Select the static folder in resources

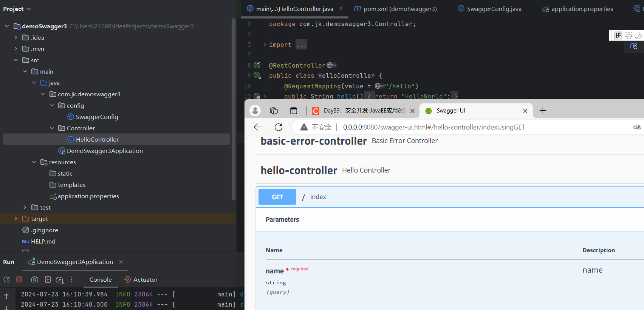tap(61, 173)
